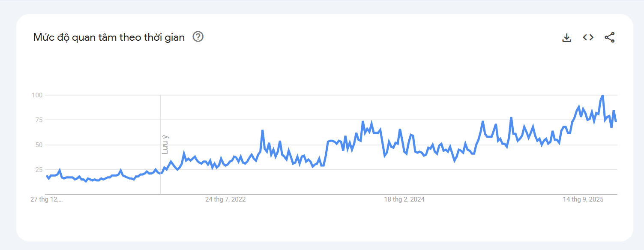Select the '100' mark on the vertical axis

point(38,95)
